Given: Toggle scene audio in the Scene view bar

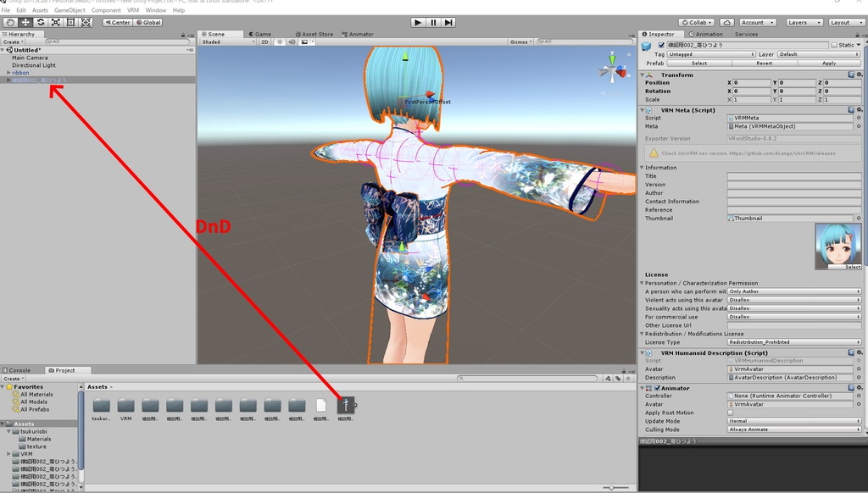Looking at the screenshot, I should click(x=292, y=42).
